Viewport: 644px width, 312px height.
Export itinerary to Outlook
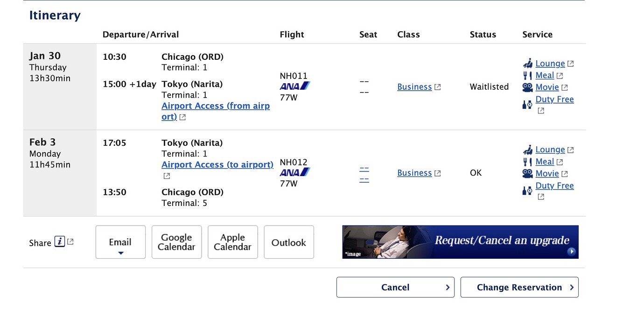tap(288, 242)
